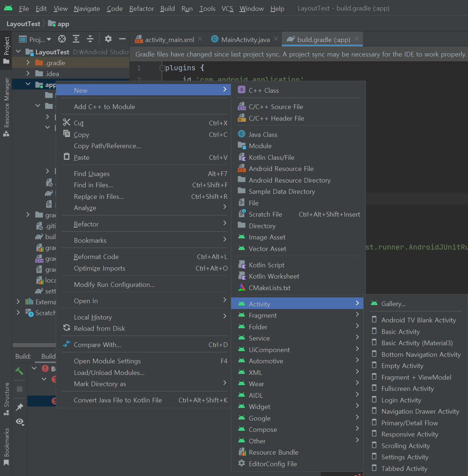Expand the .gradle folder
Image resolution: width=468 pixels, height=476 pixels.
point(28,63)
